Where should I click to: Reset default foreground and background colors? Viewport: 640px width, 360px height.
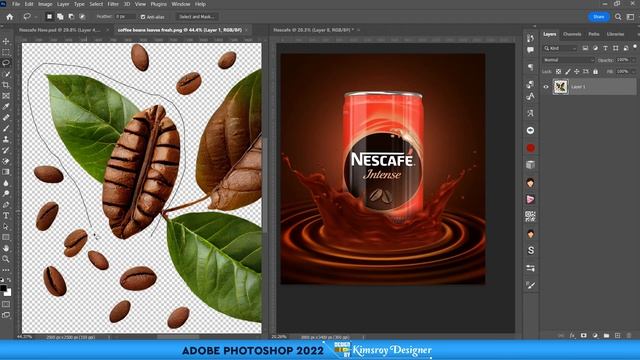[2, 280]
